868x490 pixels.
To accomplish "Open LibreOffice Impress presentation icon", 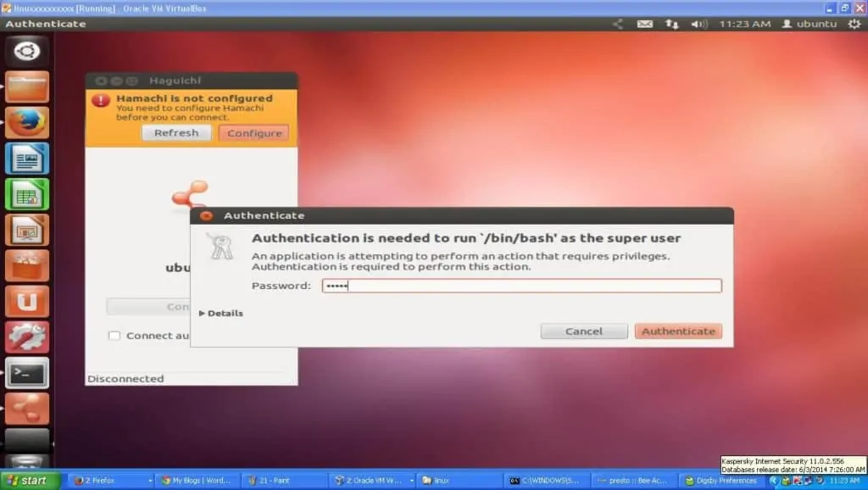I will click(27, 231).
